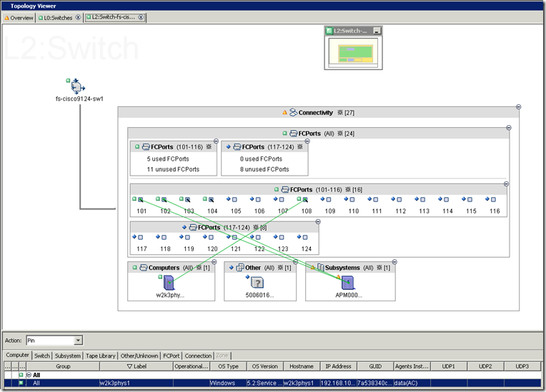Collapse the FCPorts (All) group
Screen dimensions: 546x392
pos(509,128)
